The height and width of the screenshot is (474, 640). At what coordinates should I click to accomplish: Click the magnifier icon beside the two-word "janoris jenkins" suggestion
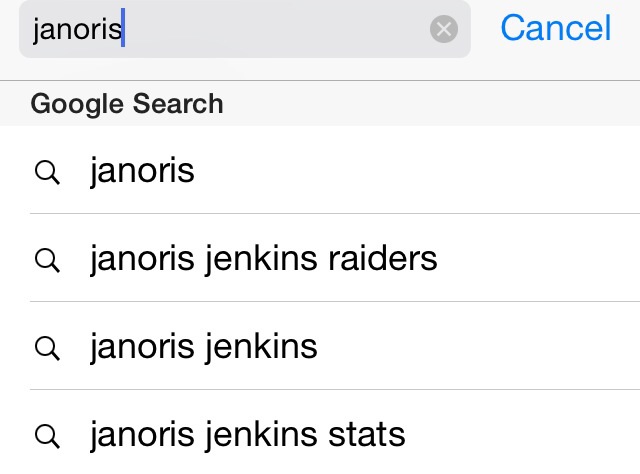tap(47, 348)
